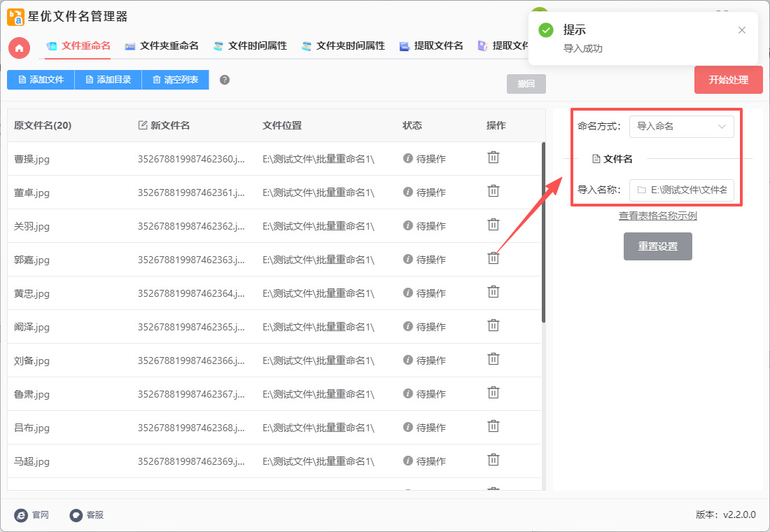Click the 添加文件 button

pos(41,80)
